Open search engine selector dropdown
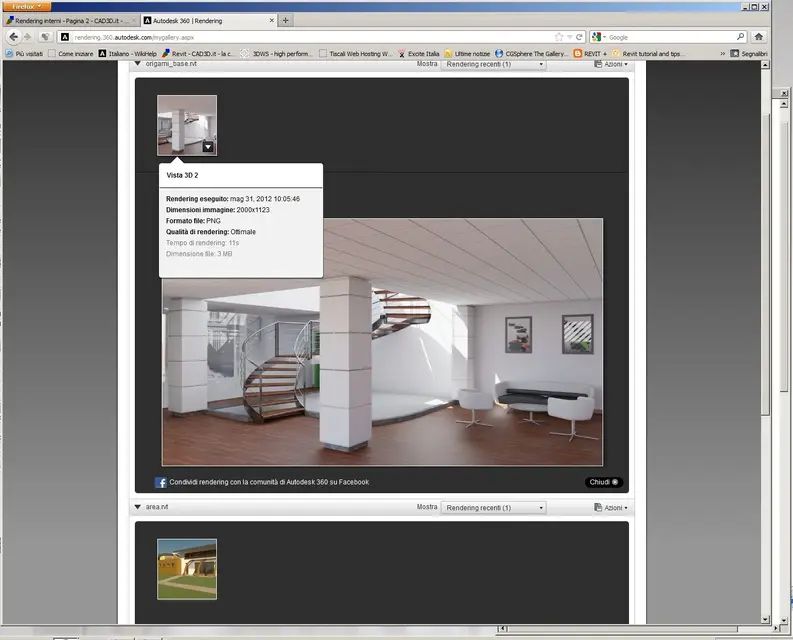 pyautogui.click(x=599, y=37)
